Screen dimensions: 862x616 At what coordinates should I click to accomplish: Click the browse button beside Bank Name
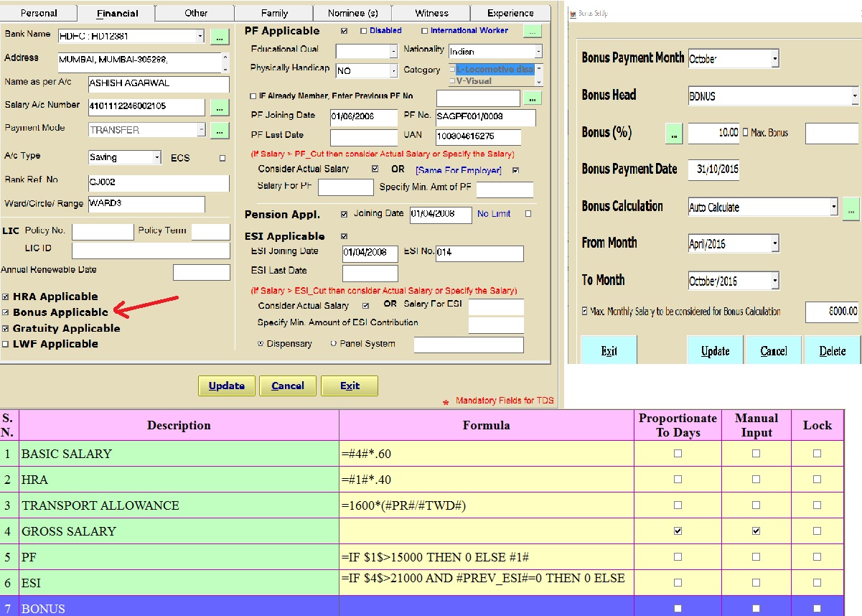[220, 36]
